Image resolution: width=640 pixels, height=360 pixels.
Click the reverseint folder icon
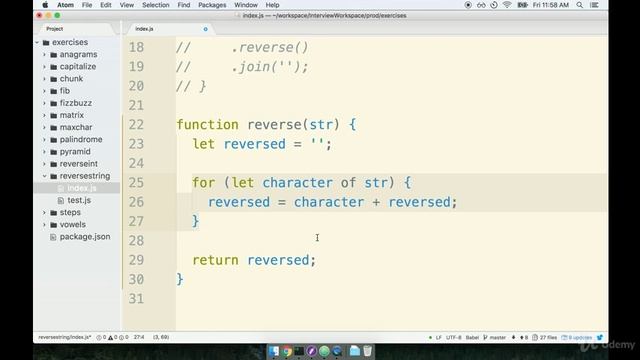[x=53, y=164]
